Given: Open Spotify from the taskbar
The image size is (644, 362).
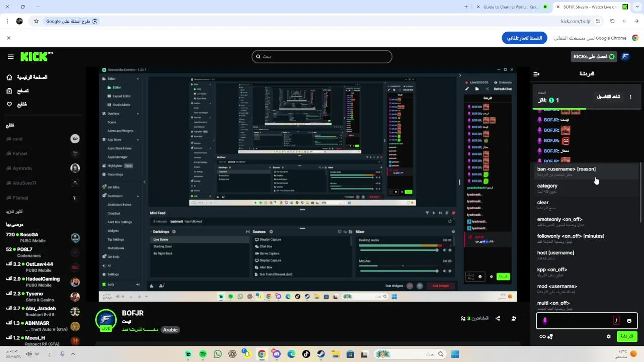Looking at the screenshot, I should coord(203,354).
